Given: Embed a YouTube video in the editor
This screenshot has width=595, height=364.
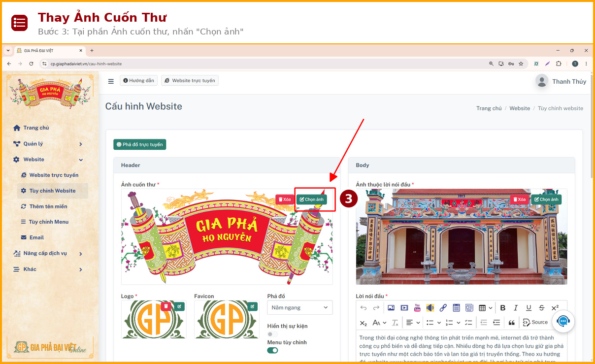Looking at the screenshot, I should [417, 308].
